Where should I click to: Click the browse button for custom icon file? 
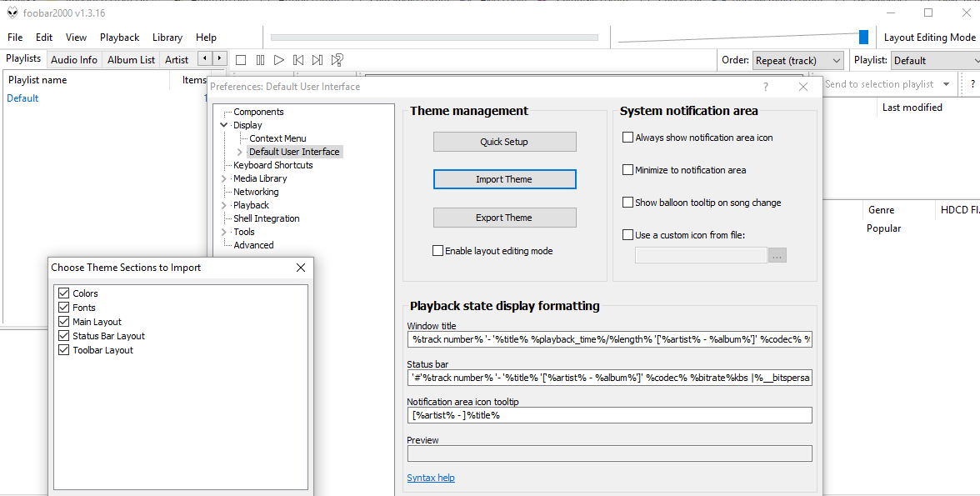point(777,256)
